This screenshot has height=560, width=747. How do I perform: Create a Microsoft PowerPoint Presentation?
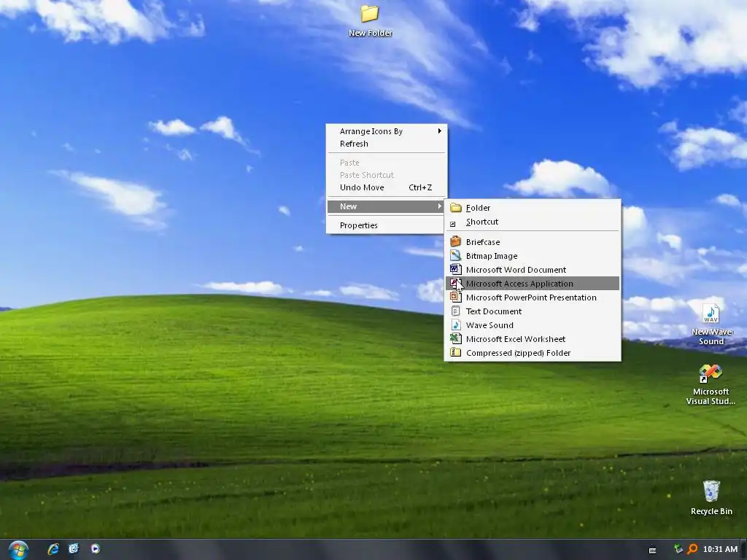coord(533,297)
